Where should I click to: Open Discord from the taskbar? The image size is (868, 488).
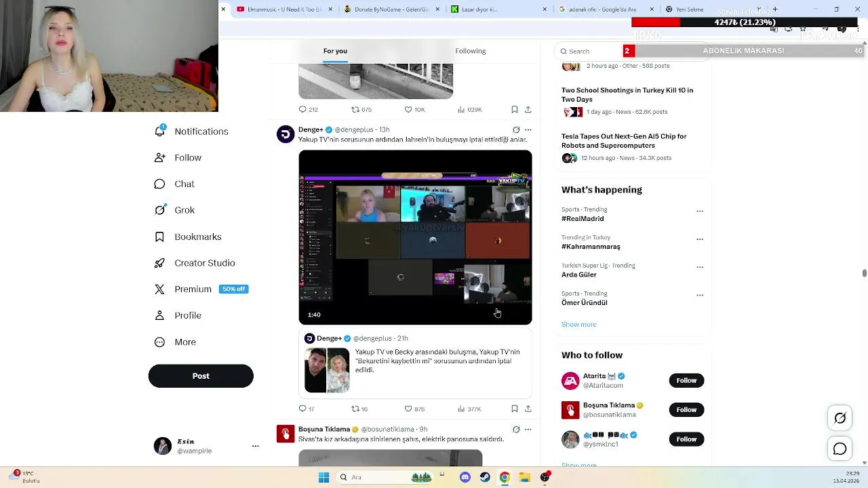465,477
